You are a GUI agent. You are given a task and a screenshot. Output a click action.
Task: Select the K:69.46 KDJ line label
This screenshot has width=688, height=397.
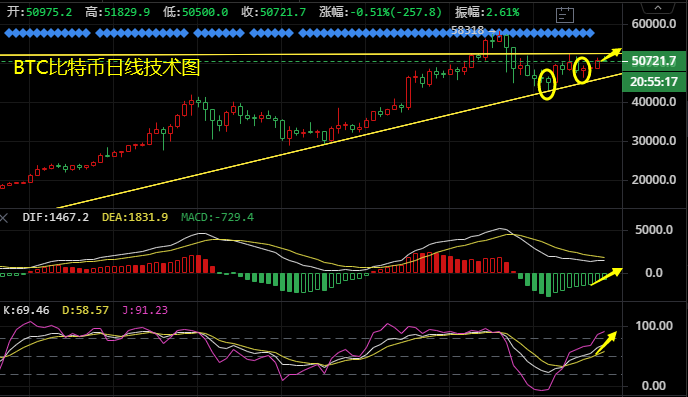[26, 310]
